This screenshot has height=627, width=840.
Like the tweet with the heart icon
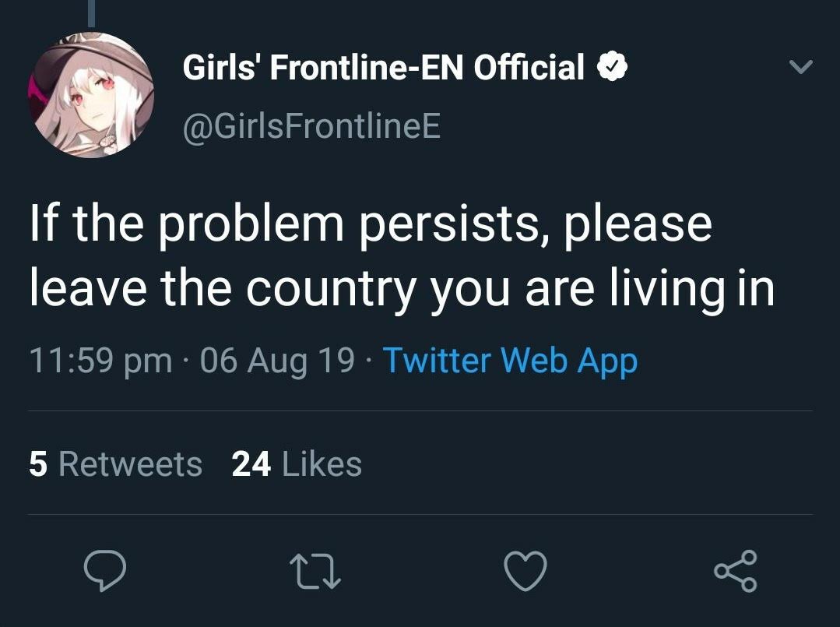(x=525, y=571)
